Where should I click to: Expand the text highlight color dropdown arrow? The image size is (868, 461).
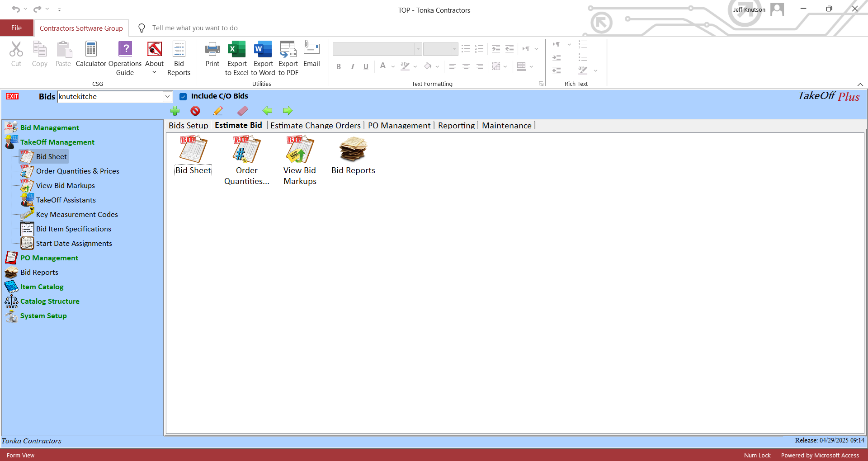[415, 66]
